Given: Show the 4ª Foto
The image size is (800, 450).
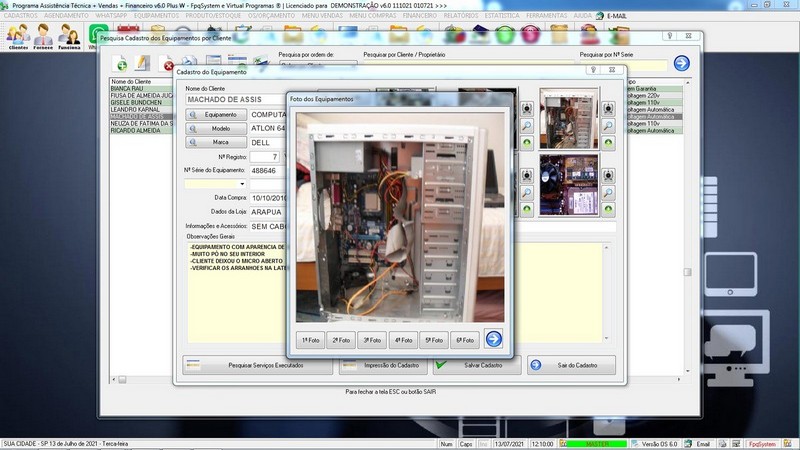Looking at the screenshot, I should [403, 340].
